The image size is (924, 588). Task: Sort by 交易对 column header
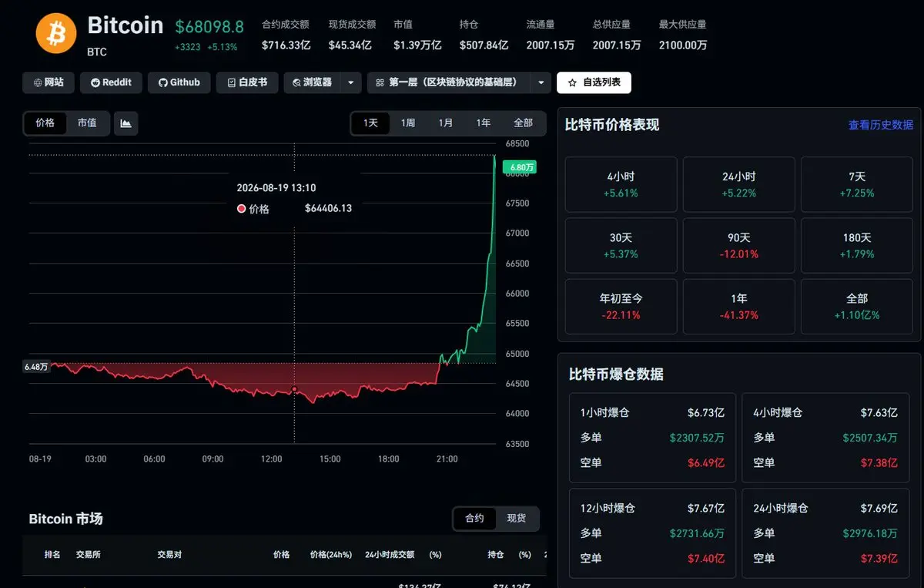(x=169, y=555)
